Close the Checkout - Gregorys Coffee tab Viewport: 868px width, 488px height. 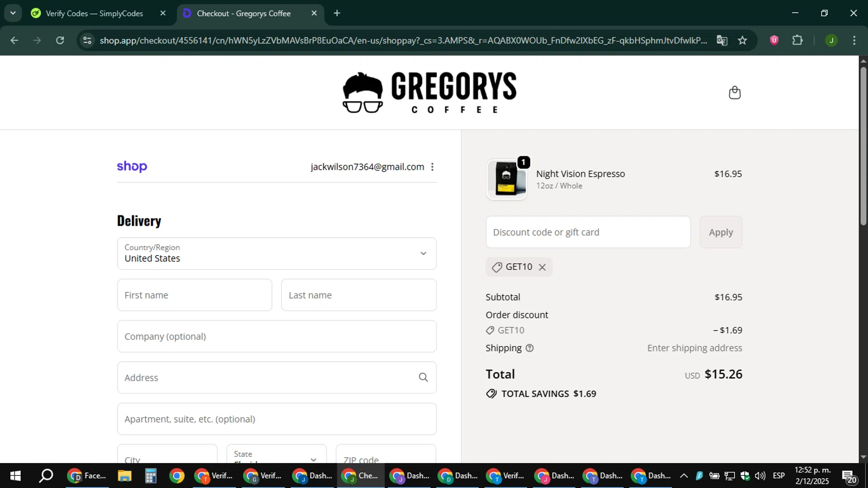(314, 13)
